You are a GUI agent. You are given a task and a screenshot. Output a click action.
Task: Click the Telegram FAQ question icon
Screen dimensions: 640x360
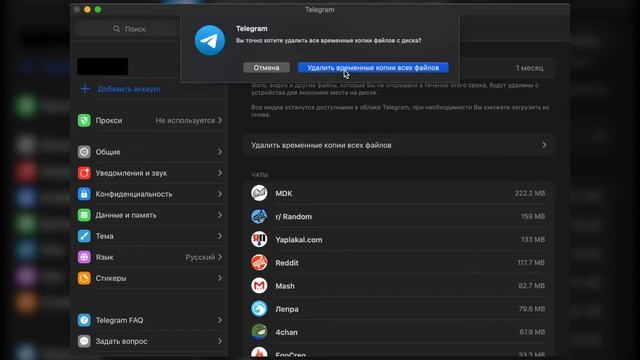84,320
